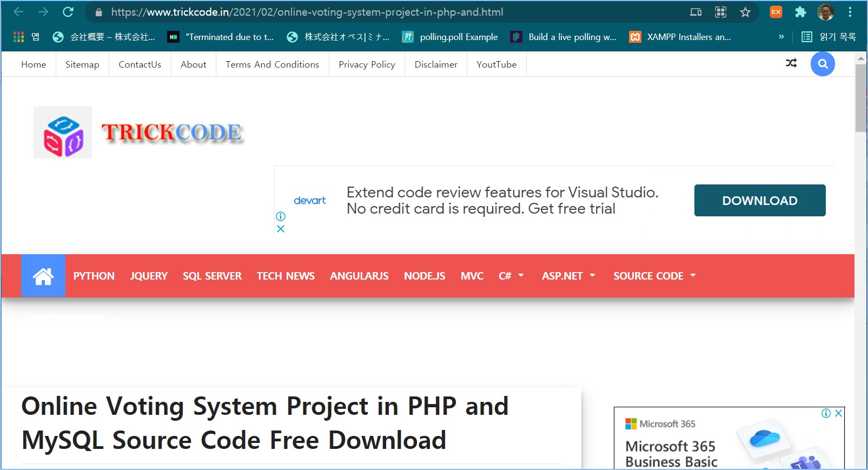The width and height of the screenshot is (868, 470).
Task: Click the URL address bar
Action: 379,12
